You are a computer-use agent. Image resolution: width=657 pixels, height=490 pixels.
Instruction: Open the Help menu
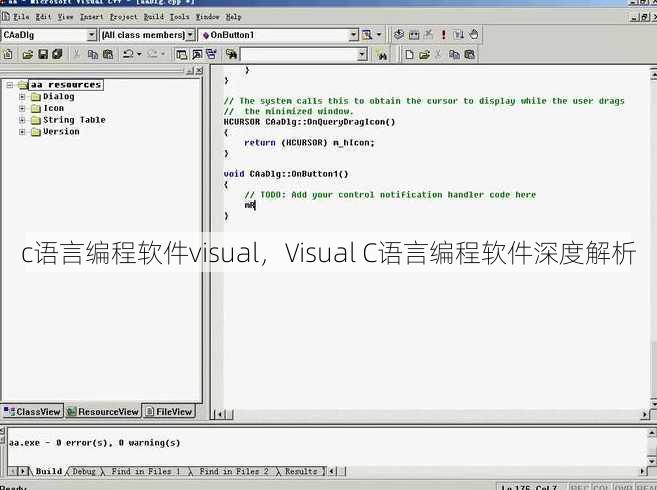click(234, 17)
